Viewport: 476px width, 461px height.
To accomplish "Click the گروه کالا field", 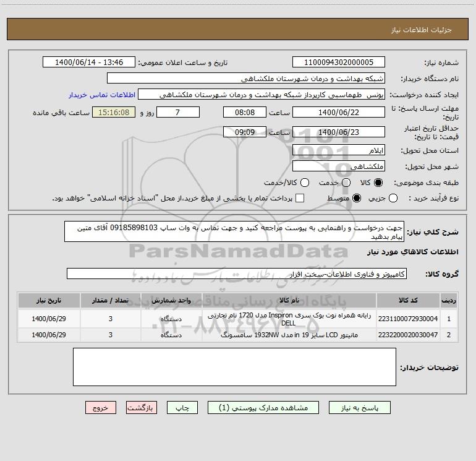I will point(237,274).
